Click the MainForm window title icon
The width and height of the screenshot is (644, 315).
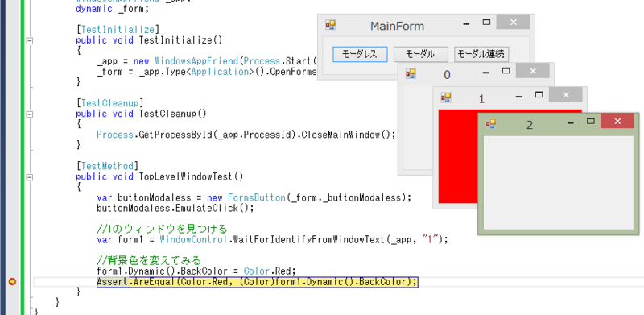(x=331, y=25)
